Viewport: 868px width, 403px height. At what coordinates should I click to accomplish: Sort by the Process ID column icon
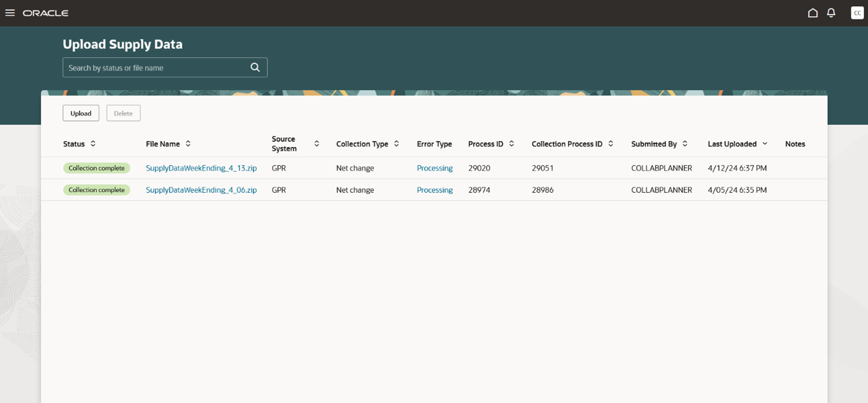click(x=512, y=144)
